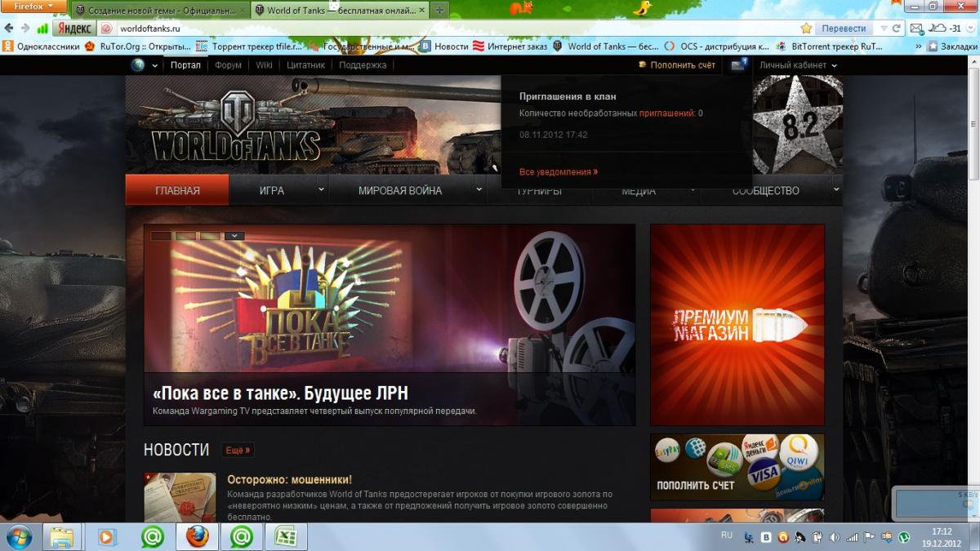This screenshot has height=551, width=980.
Task: Click Портал in the top site bar
Action: click(x=185, y=65)
